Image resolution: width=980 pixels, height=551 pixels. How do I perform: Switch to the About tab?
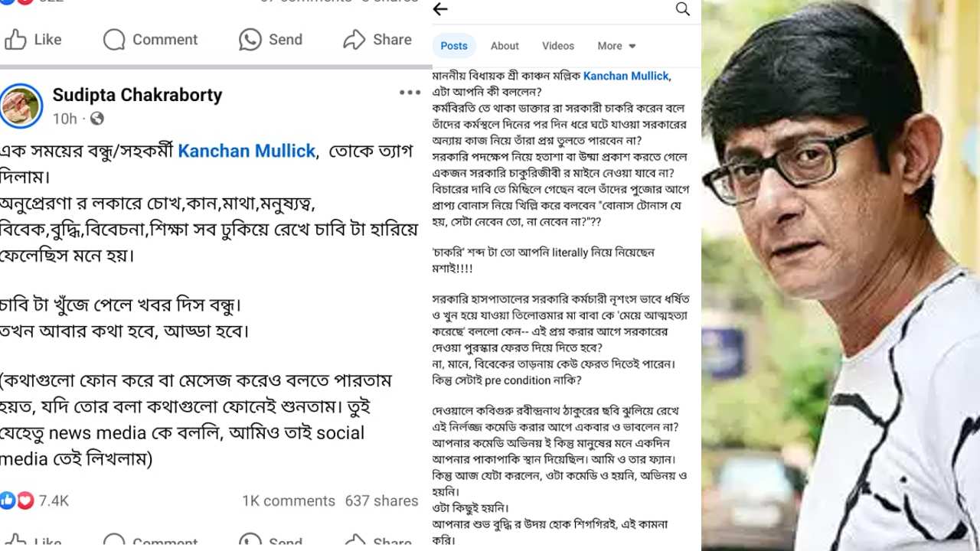pos(505,46)
